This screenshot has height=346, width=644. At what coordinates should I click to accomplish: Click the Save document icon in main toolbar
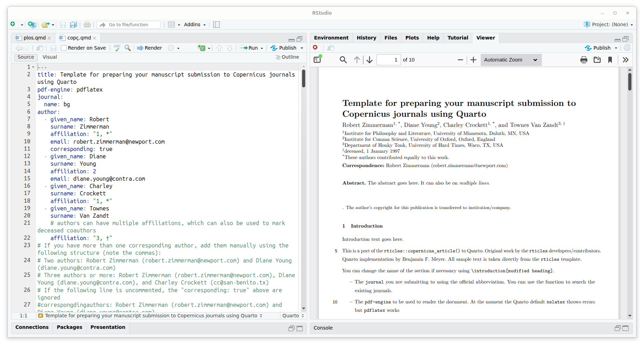click(63, 25)
